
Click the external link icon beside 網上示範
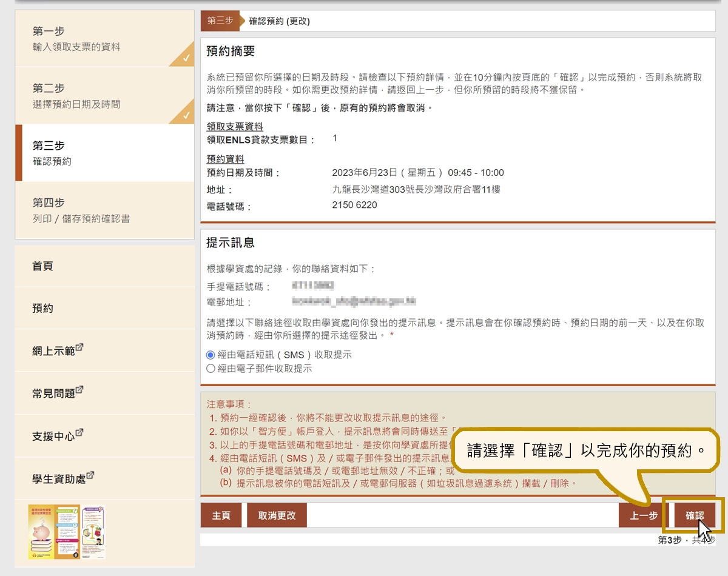click(81, 347)
